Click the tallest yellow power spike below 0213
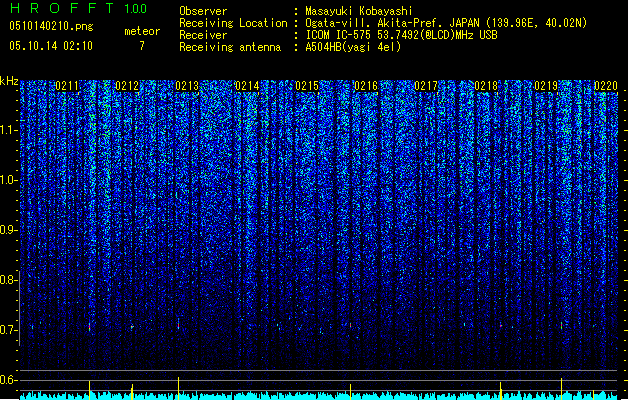The width and height of the screenshot is (629, 400). pyautogui.click(x=178, y=388)
